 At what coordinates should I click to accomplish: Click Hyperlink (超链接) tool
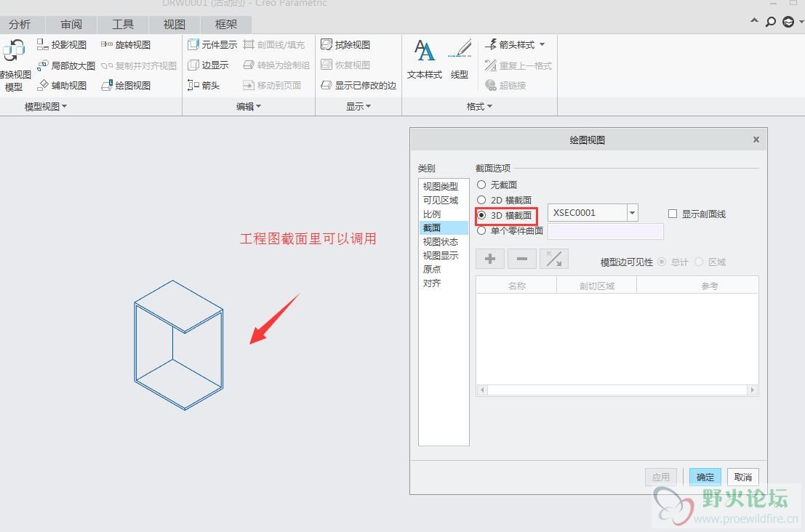coord(505,85)
